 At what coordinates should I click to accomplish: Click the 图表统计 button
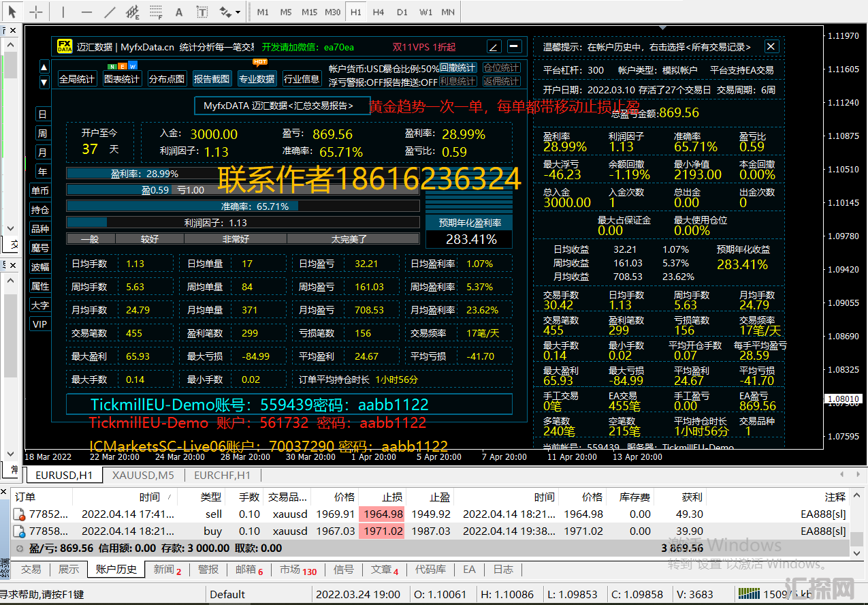point(123,79)
